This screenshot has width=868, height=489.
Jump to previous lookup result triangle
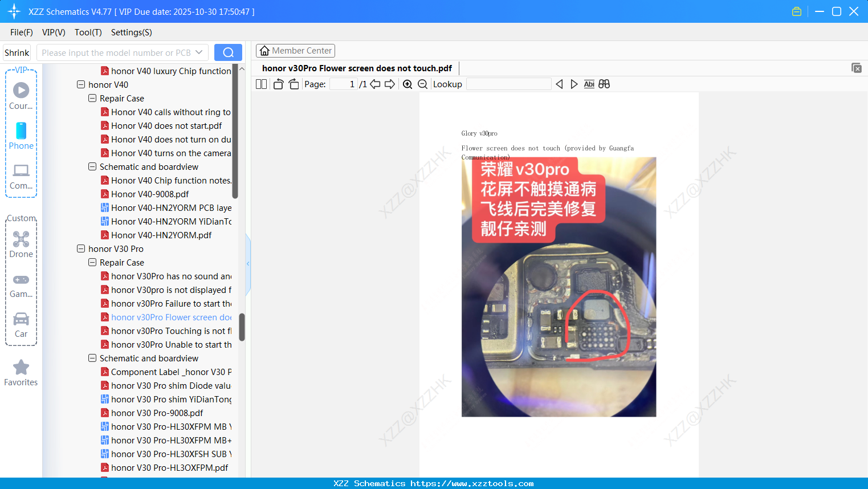[x=559, y=84]
